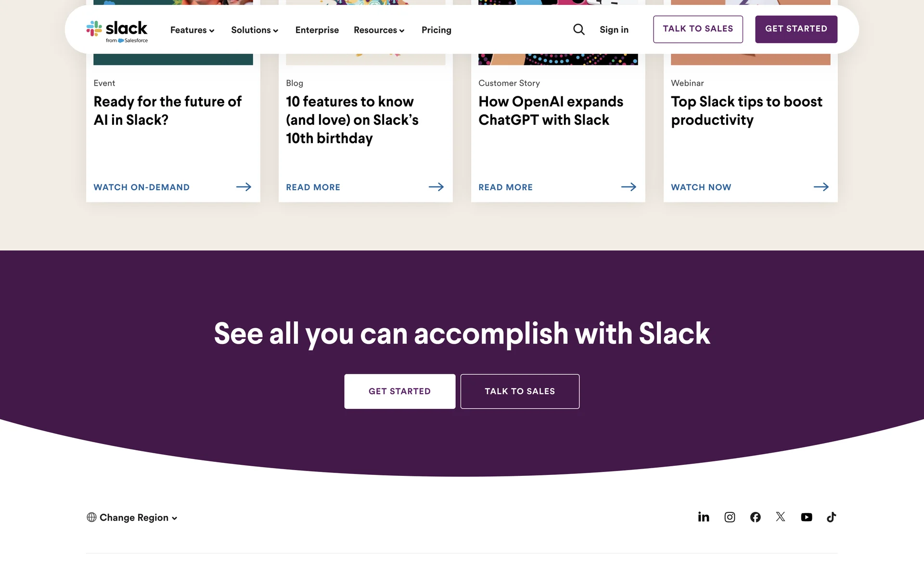Visit the Facebook icon link
The height and width of the screenshot is (578, 924).
[x=755, y=517]
